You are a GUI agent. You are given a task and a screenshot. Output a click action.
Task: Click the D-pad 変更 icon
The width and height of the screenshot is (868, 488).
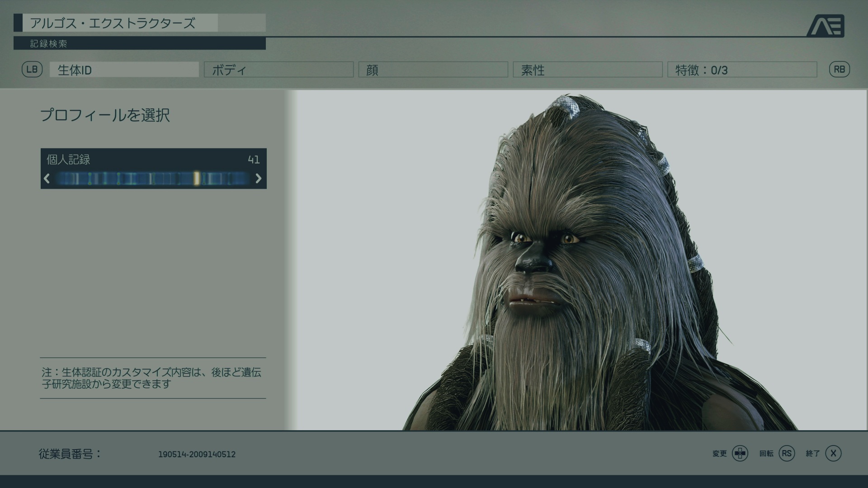coord(740,453)
